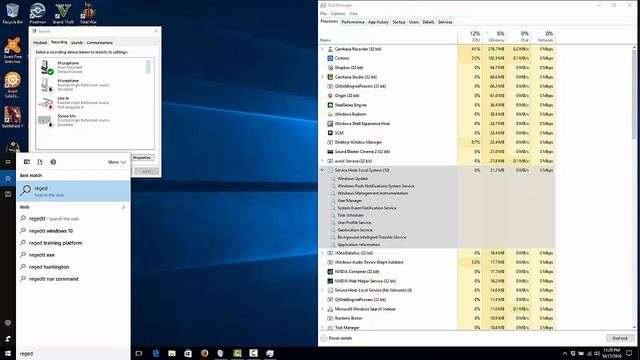Click the NVIDIA Container process icon
Screen dimensions: 640x360
tap(330, 271)
